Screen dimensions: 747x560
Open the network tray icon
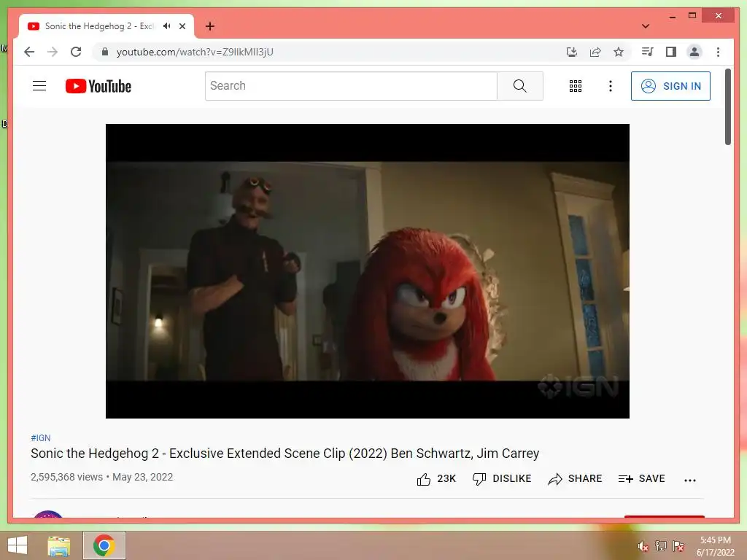[x=661, y=546]
